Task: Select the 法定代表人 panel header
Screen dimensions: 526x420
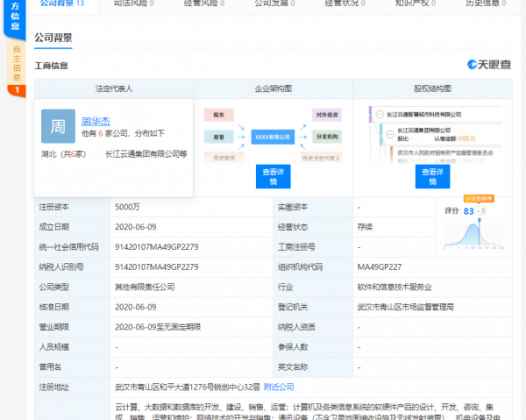Action: [x=114, y=89]
